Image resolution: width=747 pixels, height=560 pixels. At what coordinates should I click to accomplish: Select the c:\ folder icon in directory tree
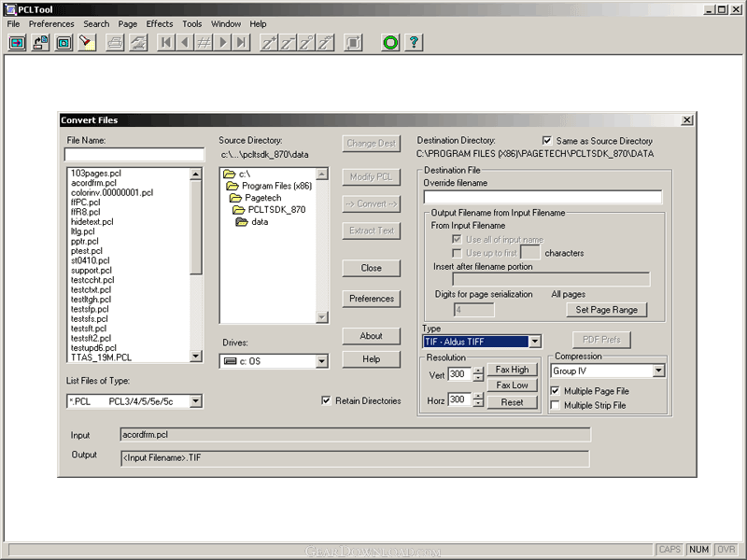[x=230, y=174]
